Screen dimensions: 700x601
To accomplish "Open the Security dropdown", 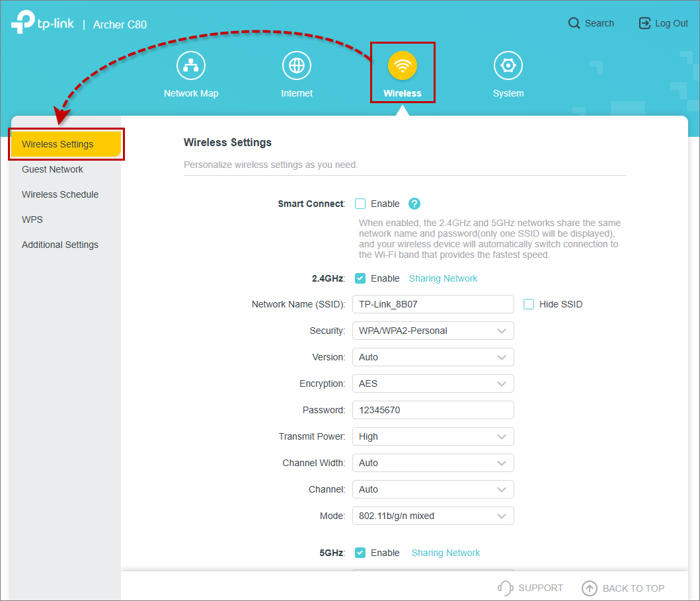I will coord(433,331).
